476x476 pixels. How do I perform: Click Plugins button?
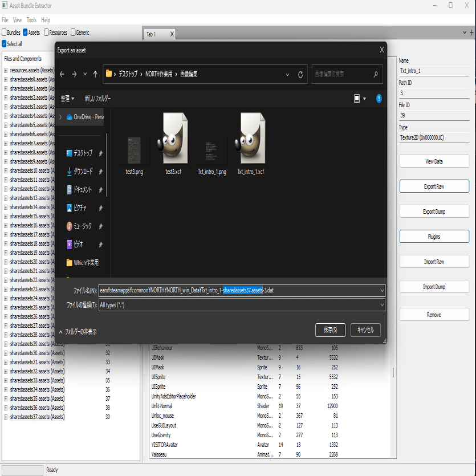click(434, 237)
